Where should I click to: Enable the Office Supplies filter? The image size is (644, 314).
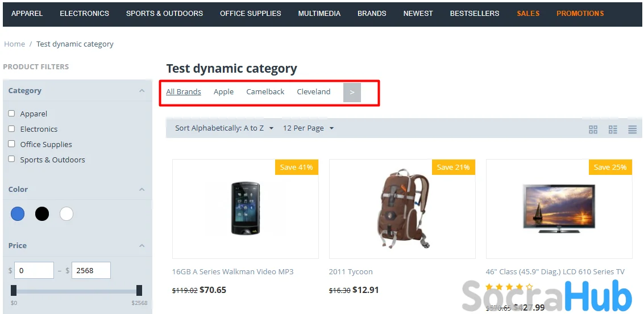click(11, 144)
